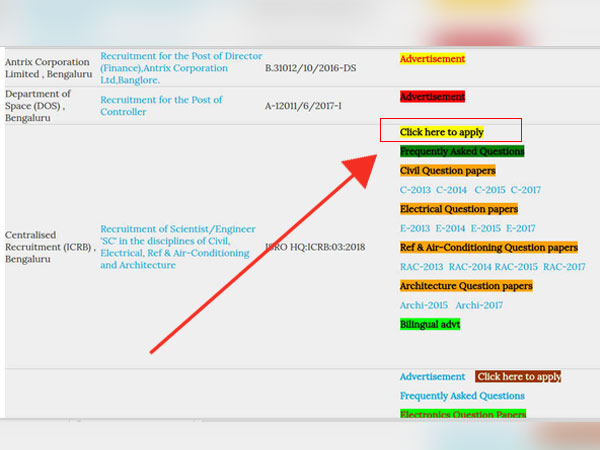Open C-2017 civil question paper
Viewport: 600px width, 450px height.
[526, 190]
